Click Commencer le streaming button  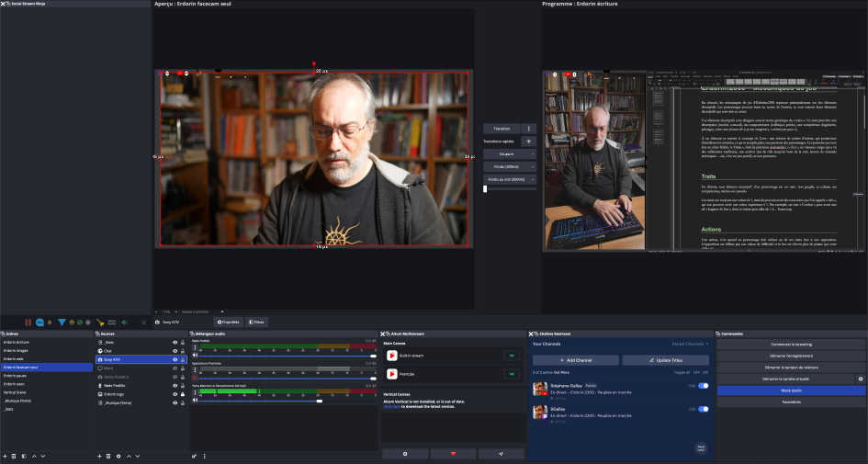[x=791, y=344]
